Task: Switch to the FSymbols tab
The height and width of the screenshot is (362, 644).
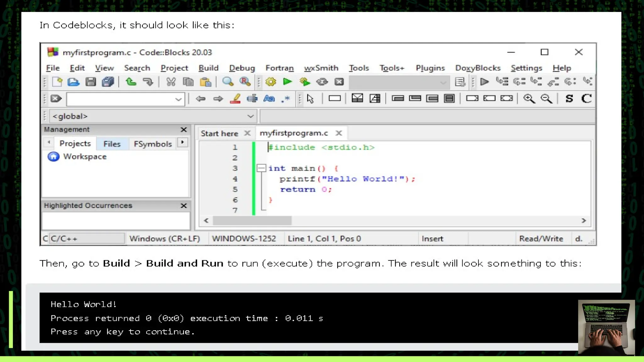Action: click(x=153, y=144)
